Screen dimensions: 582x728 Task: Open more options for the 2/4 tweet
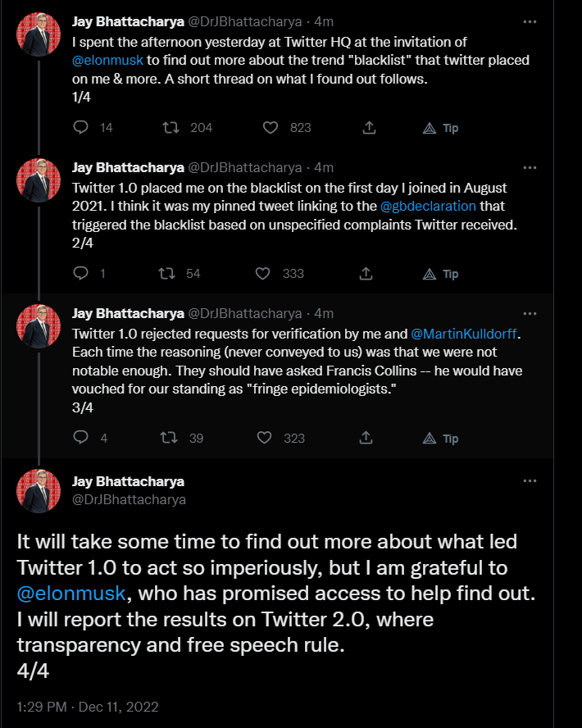[x=530, y=167]
